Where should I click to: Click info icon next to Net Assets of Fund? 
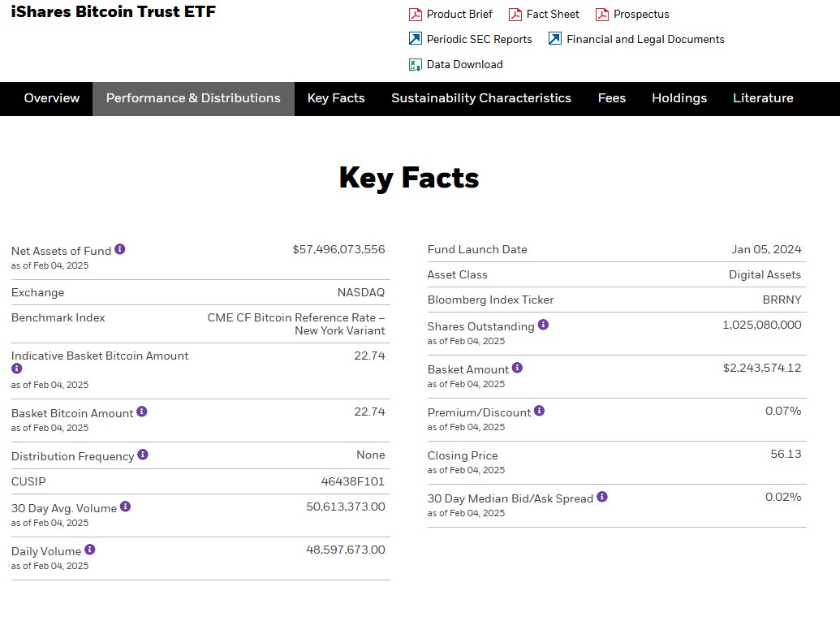click(x=120, y=249)
